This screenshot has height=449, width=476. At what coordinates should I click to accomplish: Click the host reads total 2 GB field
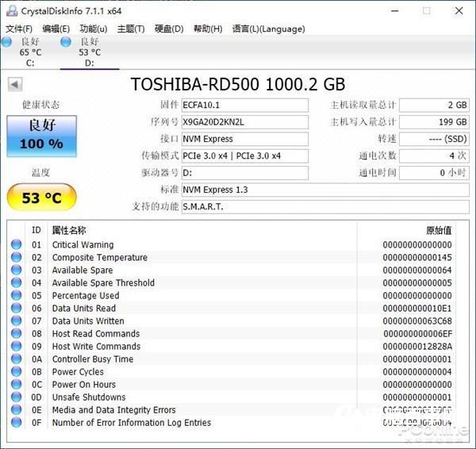435,105
